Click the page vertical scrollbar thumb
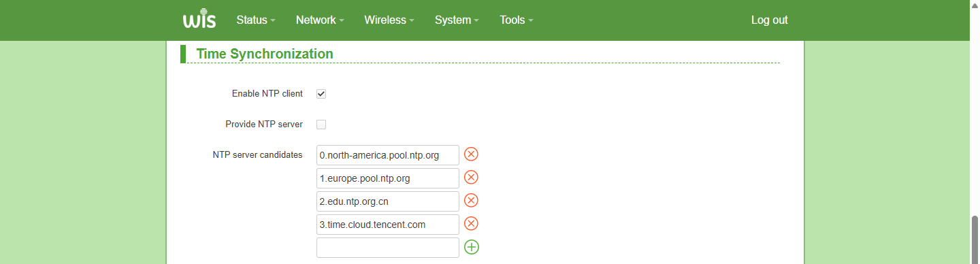The width and height of the screenshot is (980, 264). click(975, 240)
